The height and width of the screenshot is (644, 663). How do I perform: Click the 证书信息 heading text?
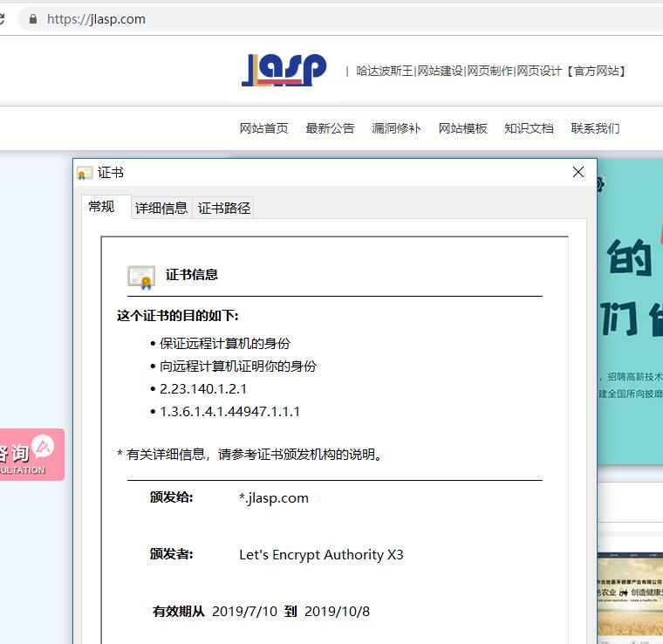pos(192,275)
